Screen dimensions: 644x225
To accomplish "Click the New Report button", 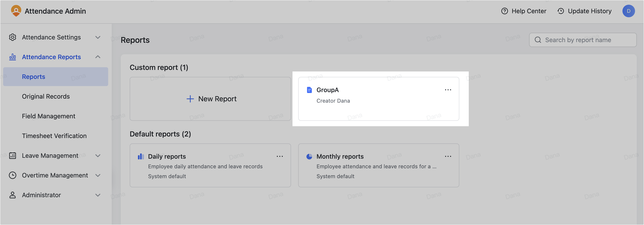I will pos(210,99).
